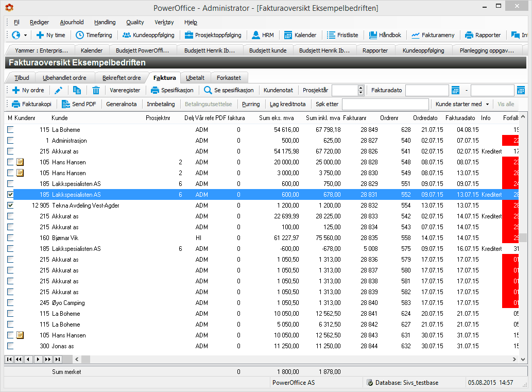The height and width of the screenshot is (392, 532).
Task: Uncheck the selected Lakkspesialisten AS invoice 28 831
Action: [x=10, y=195]
